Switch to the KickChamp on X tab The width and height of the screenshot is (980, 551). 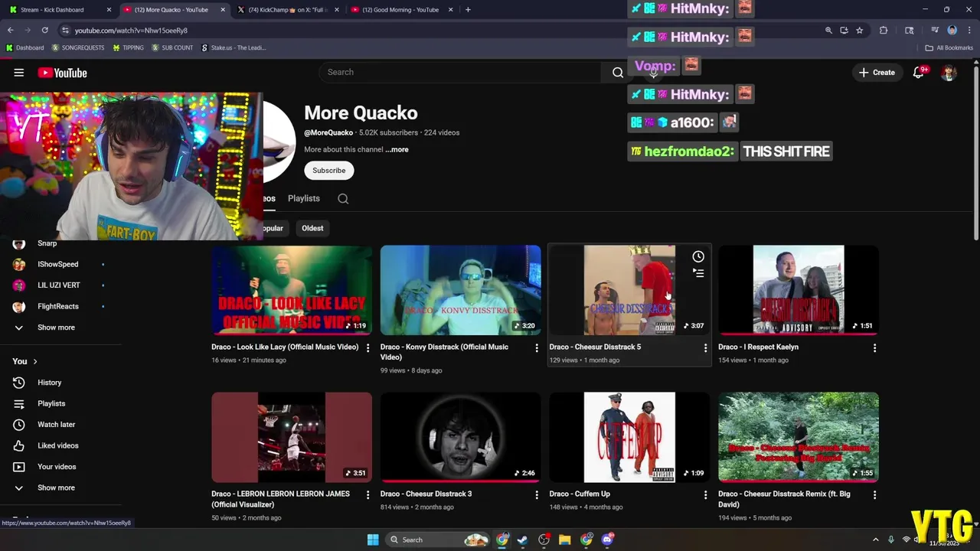(x=289, y=10)
